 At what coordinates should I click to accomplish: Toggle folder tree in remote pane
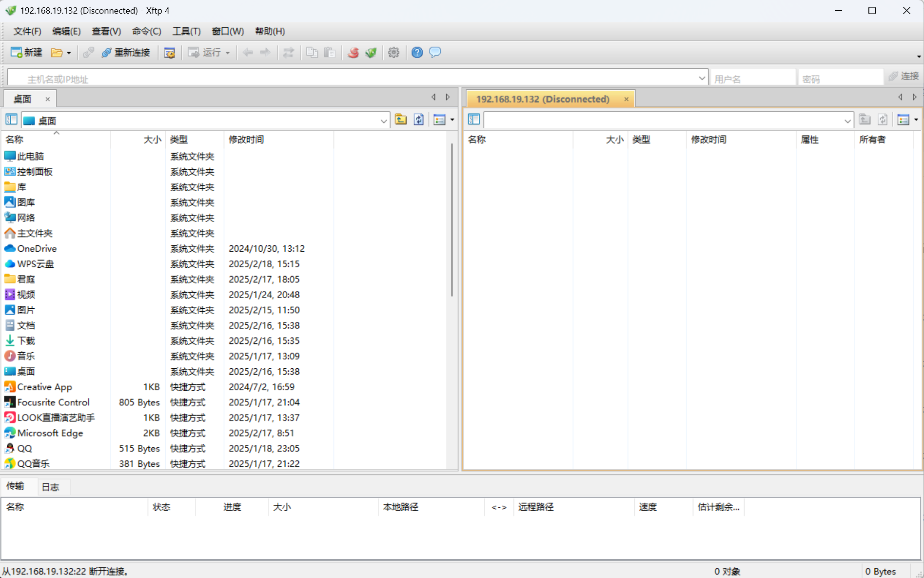coord(474,120)
